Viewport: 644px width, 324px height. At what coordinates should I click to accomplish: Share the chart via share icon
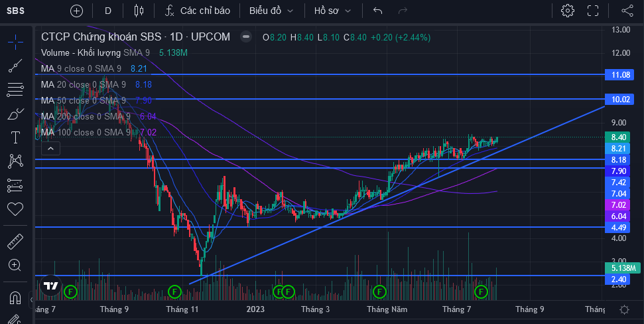pos(627,11)
